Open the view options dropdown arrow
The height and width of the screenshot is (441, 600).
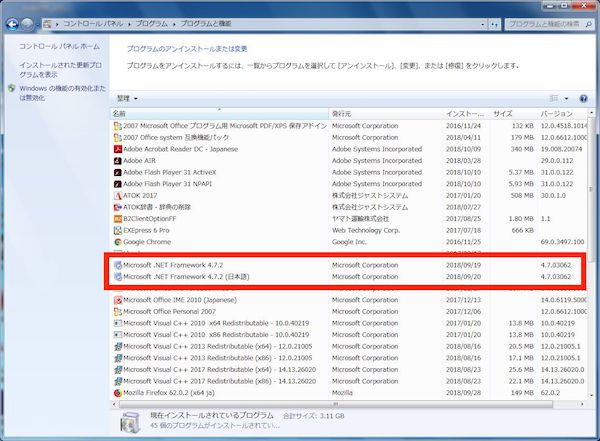566,99
